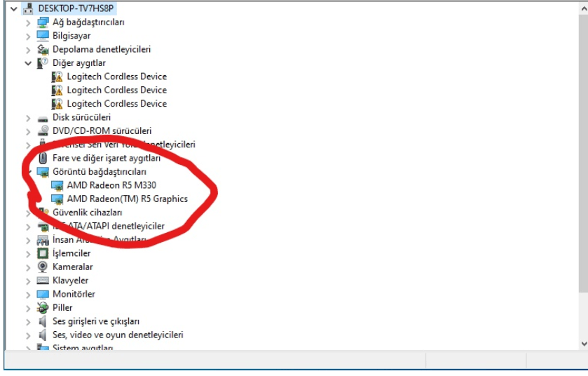Select the Klavyeler label
Image resolution: width=588 pixels, height=376 pixels.
(x=71, y=281)
